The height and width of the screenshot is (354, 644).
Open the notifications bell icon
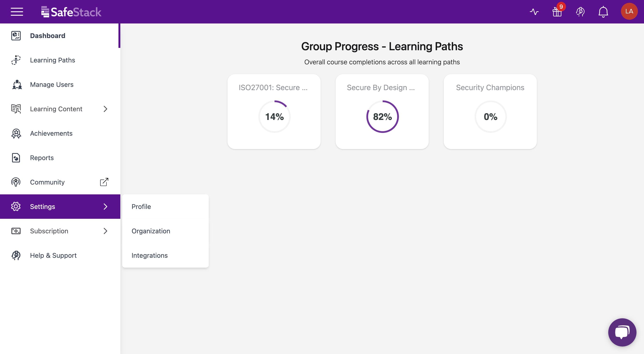point(603,12)
